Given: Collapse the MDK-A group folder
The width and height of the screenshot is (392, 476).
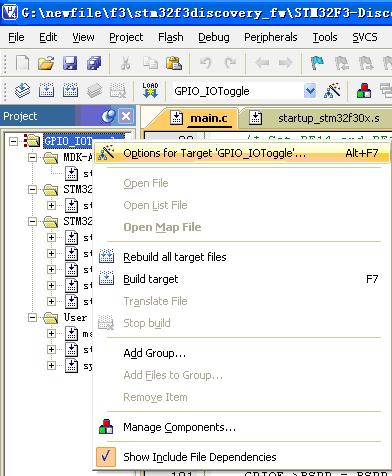Looking at the screenshot, I should pyautogui.click(x=32, y=157).
